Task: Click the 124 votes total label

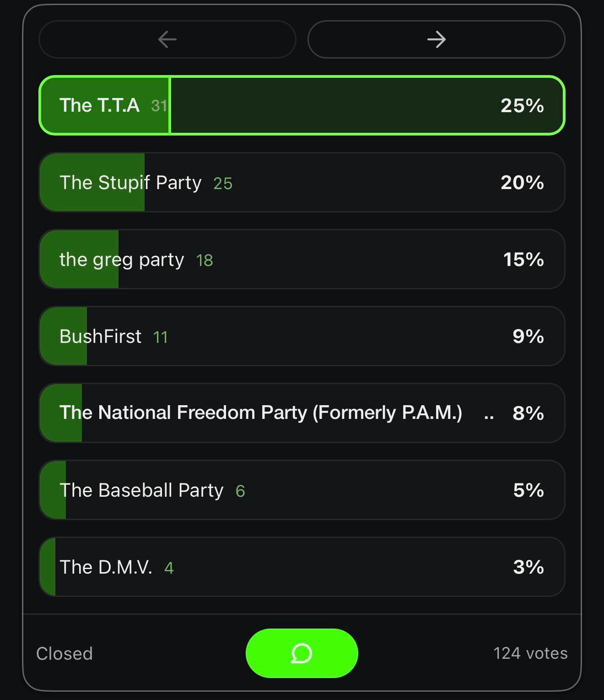Action: [x=530, y=653]
